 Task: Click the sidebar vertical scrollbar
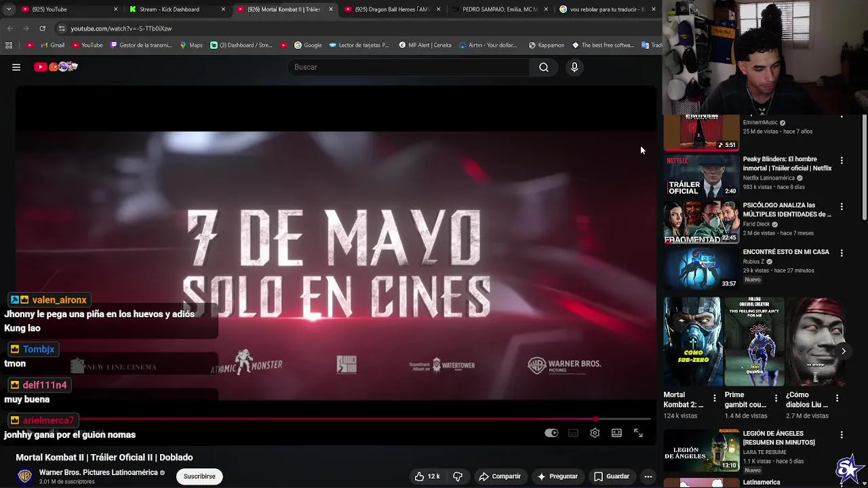tap(864, 167)
